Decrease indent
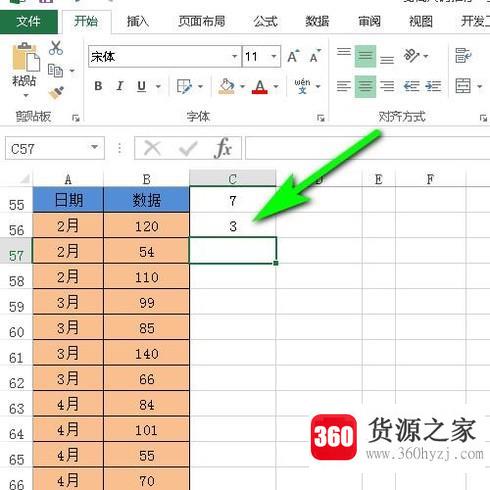 click(411, 86)
